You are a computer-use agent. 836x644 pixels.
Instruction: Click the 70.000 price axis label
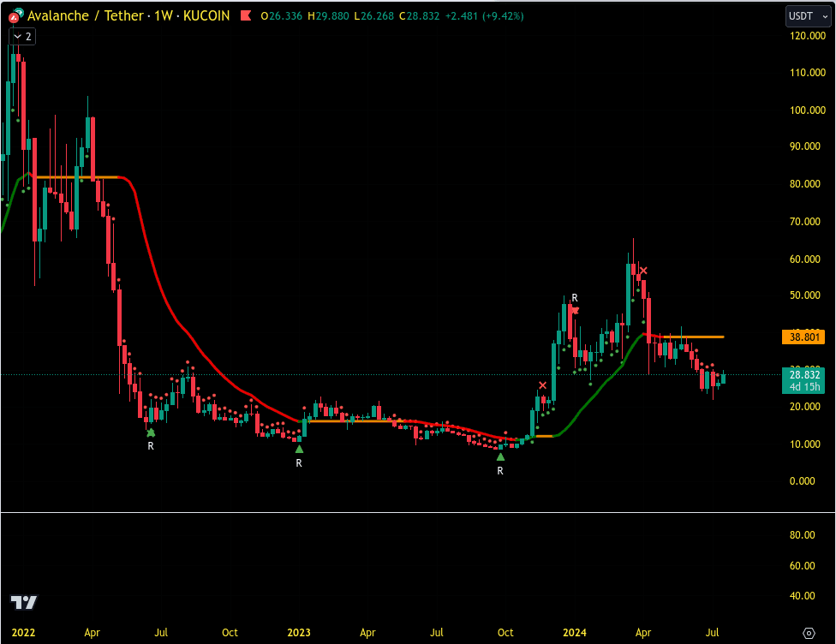(x=804, y=221)
